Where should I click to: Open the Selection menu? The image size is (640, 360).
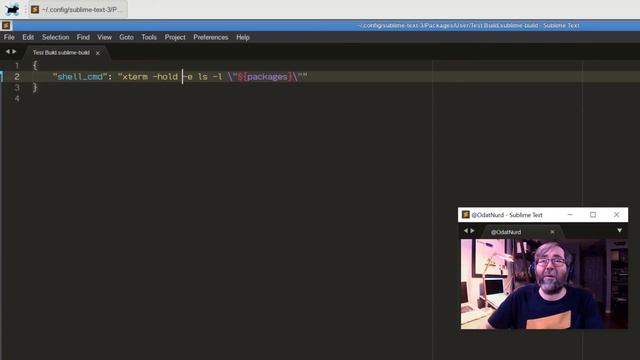click(56, 37)
